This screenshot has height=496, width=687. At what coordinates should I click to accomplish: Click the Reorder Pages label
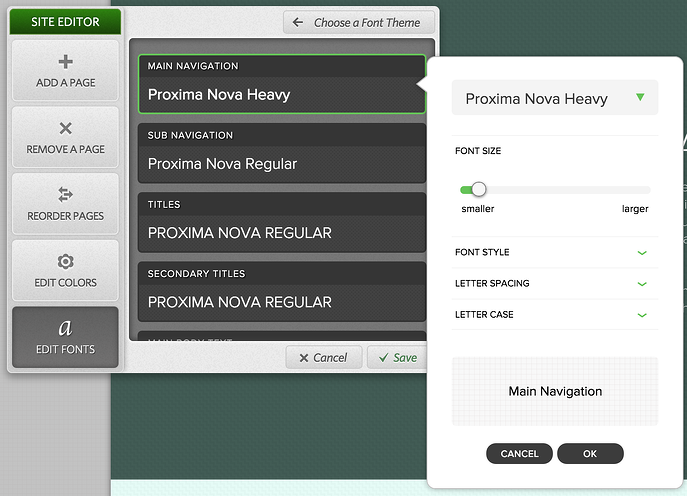[x=65, y=216]
